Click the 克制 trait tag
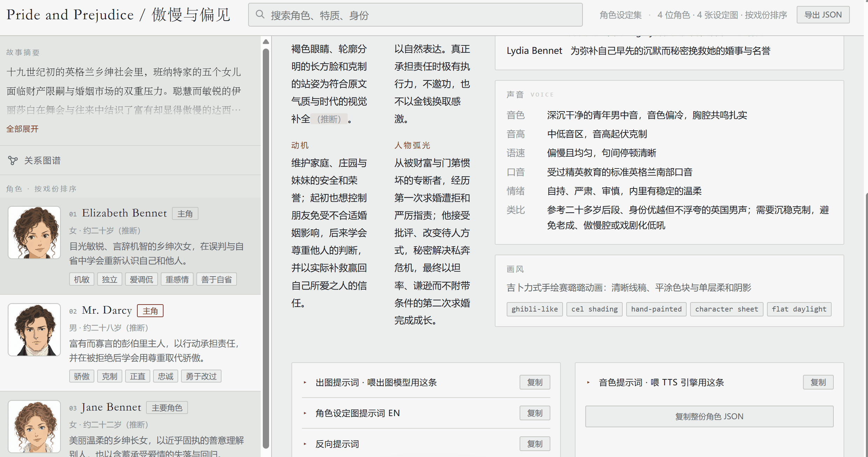This screenshot has height=457, width=868. (x=110, y=376)
